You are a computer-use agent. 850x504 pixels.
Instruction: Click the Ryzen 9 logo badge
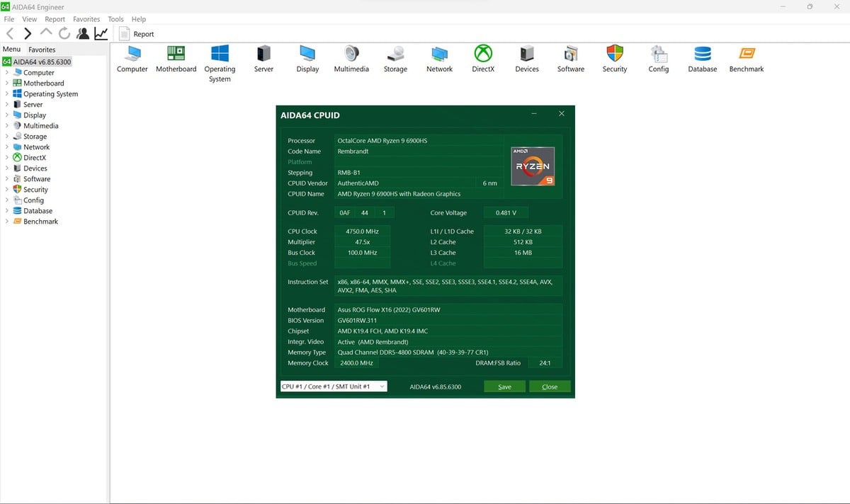(533, 167)
